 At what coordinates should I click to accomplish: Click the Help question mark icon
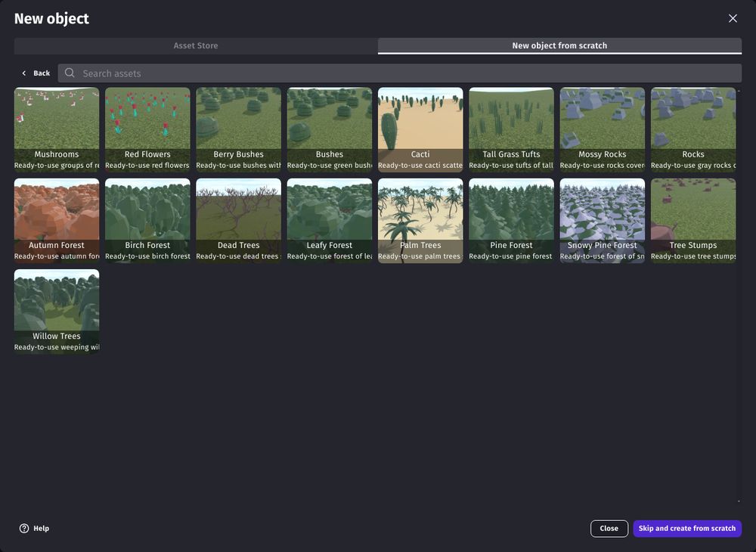point(24,529)
